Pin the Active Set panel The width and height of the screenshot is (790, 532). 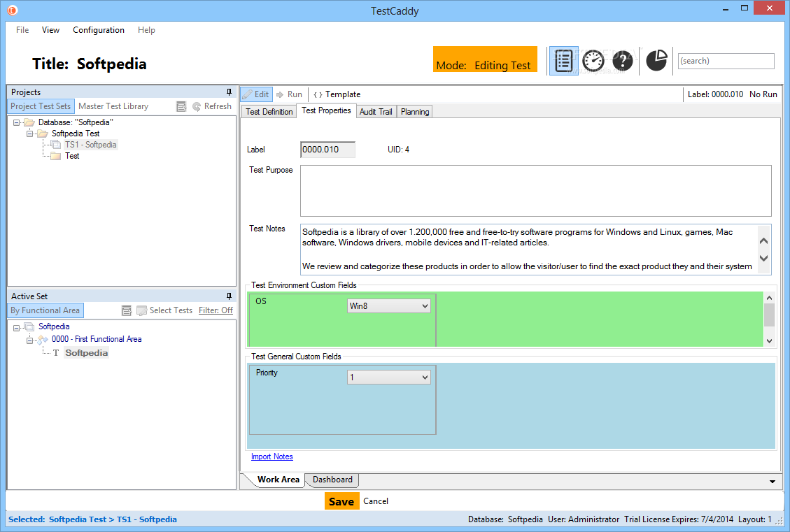point(229,296)
